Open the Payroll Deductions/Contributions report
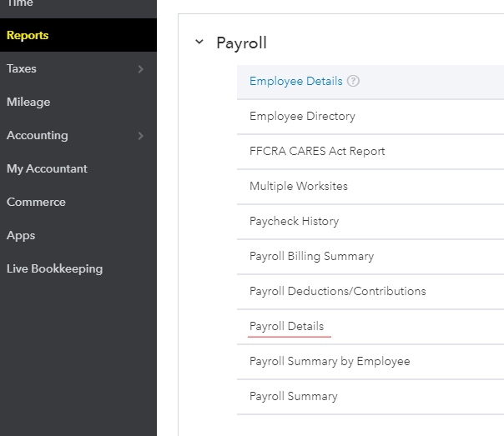 pyautogui.click(x=337, y=292)
